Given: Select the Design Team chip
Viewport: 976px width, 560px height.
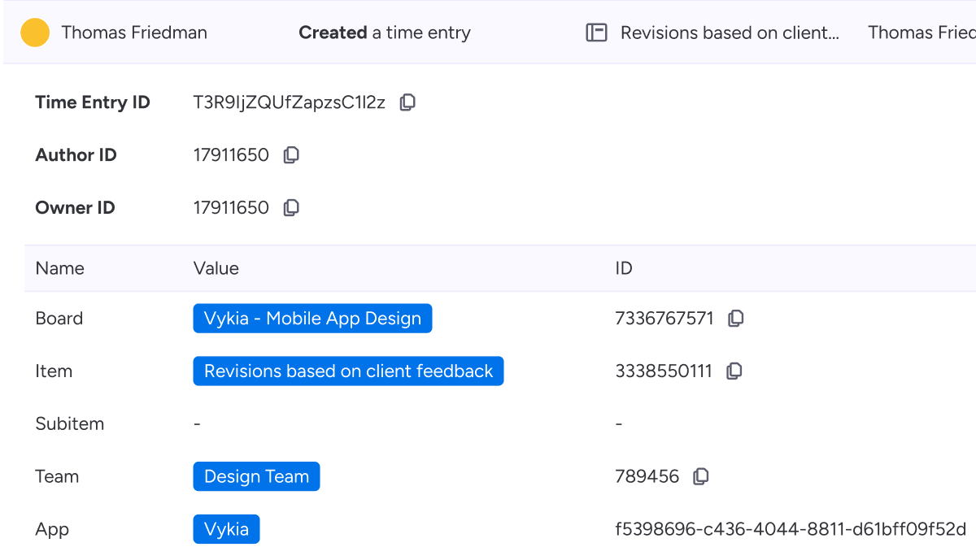Looking at the screenshot, I should [x=256, y=476].
